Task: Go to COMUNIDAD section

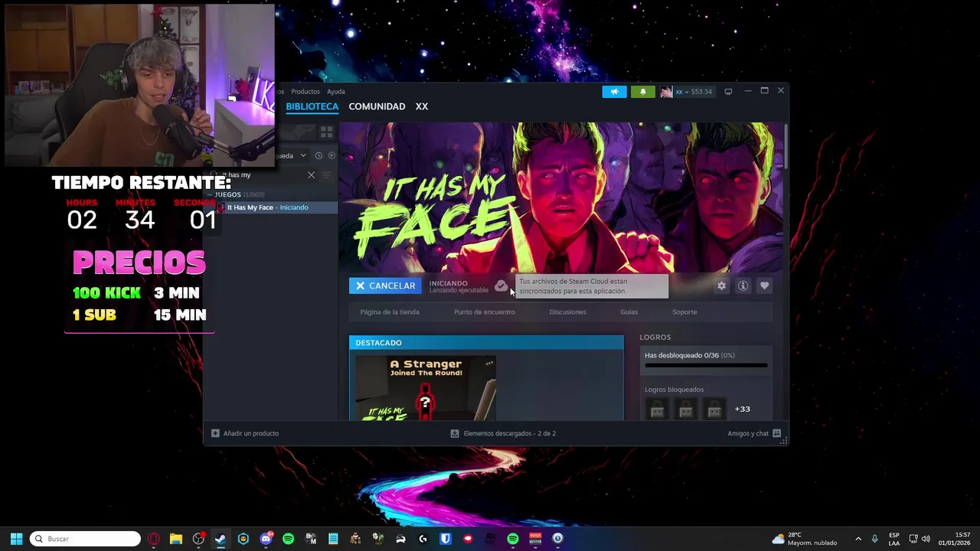Action: point(377,106)
